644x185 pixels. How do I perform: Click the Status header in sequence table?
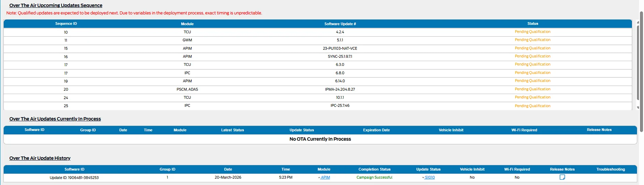point(532,24)
